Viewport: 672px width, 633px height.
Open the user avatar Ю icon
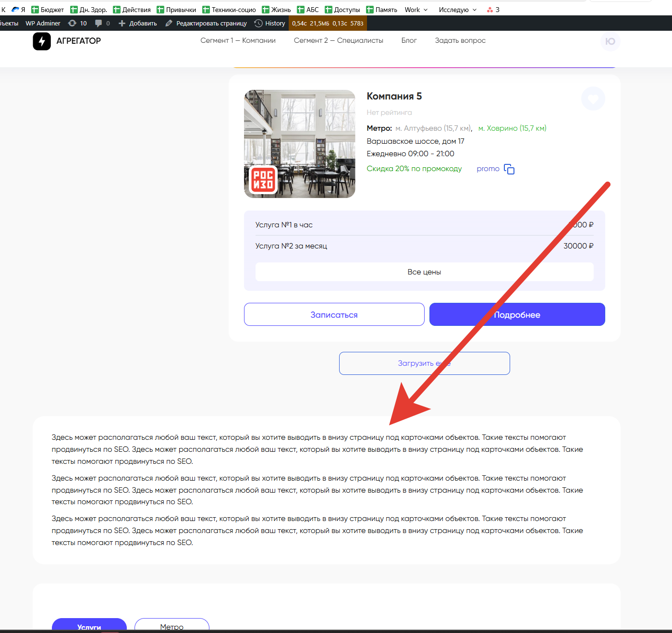point(610,41)
